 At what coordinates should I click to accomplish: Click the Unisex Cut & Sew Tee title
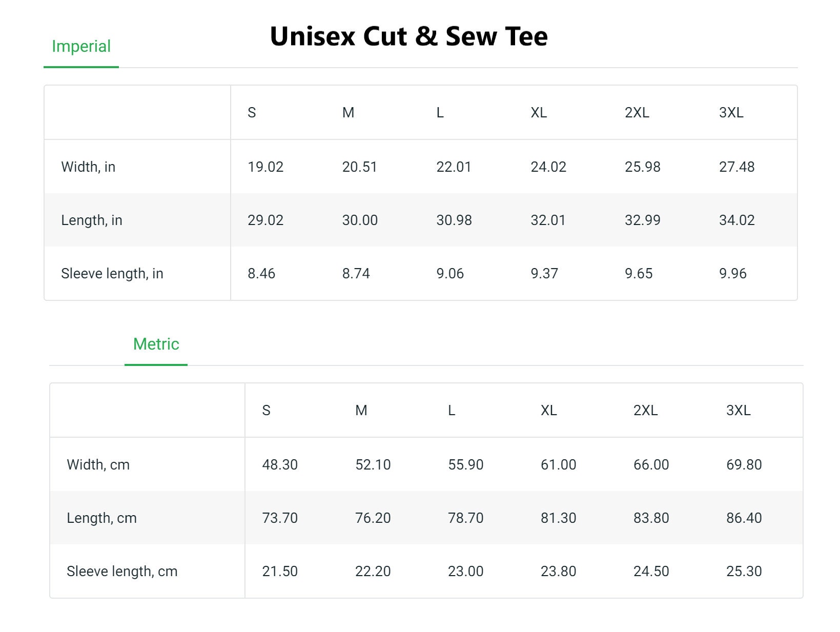[x=408, y=36]
